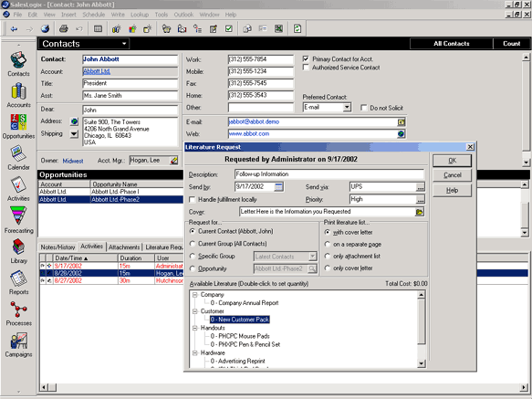Viewport: 532px width, 399px height.
Task: Click the Midwest owner link
Action: pyautogui.click(x=73, y=161)
